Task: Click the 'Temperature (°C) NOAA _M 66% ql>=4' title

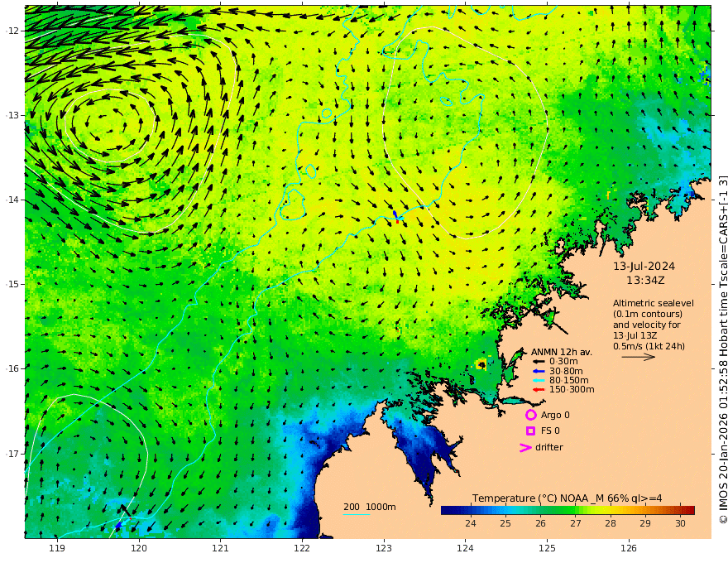Action: click(568, 498)
